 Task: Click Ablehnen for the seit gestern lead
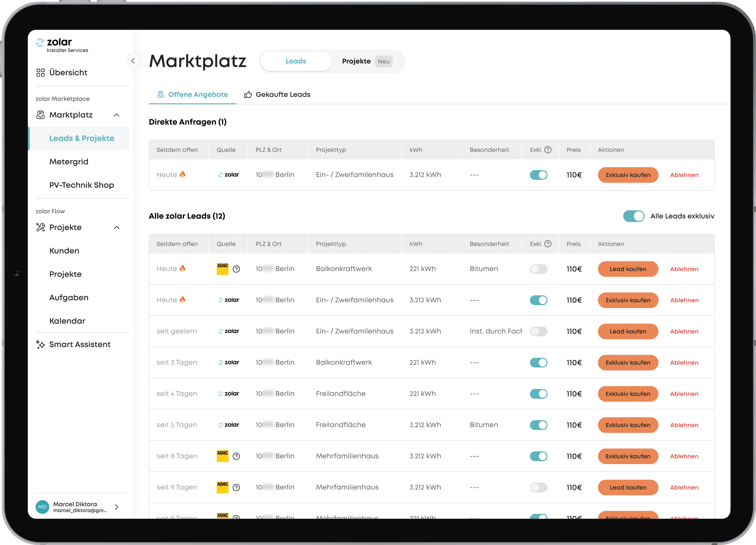684,331
